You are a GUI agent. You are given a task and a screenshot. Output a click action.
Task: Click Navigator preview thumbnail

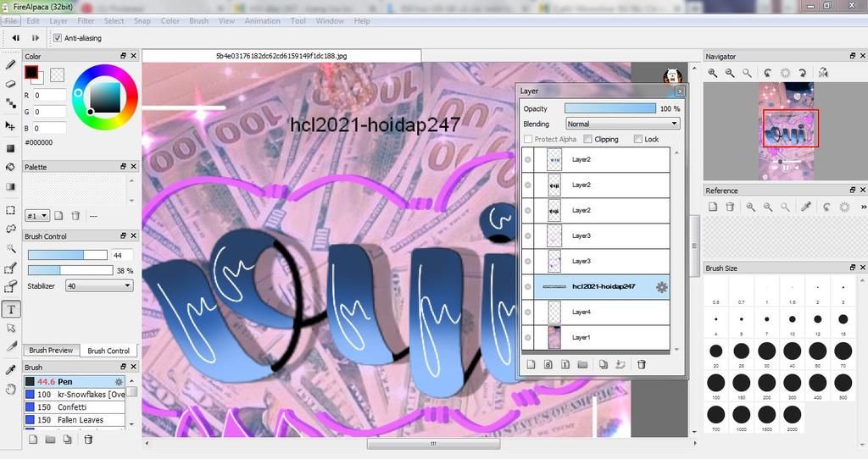[786, 131]
